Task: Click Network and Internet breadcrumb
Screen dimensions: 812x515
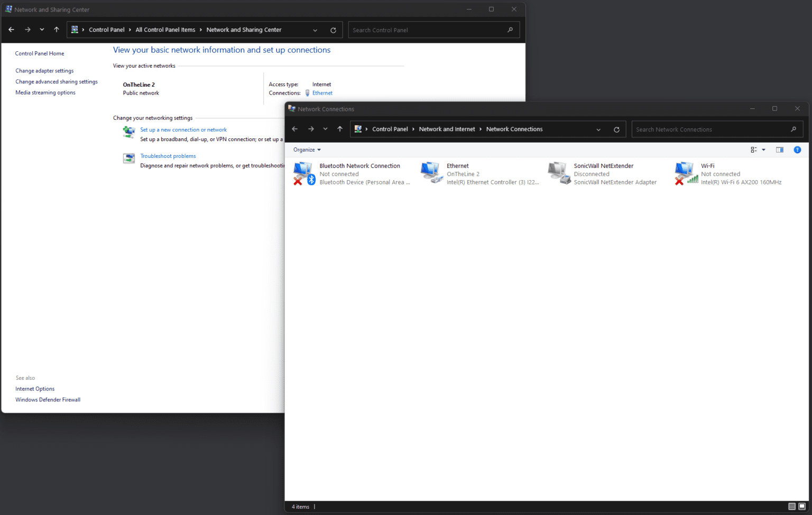Action: [x=447, y=129]
